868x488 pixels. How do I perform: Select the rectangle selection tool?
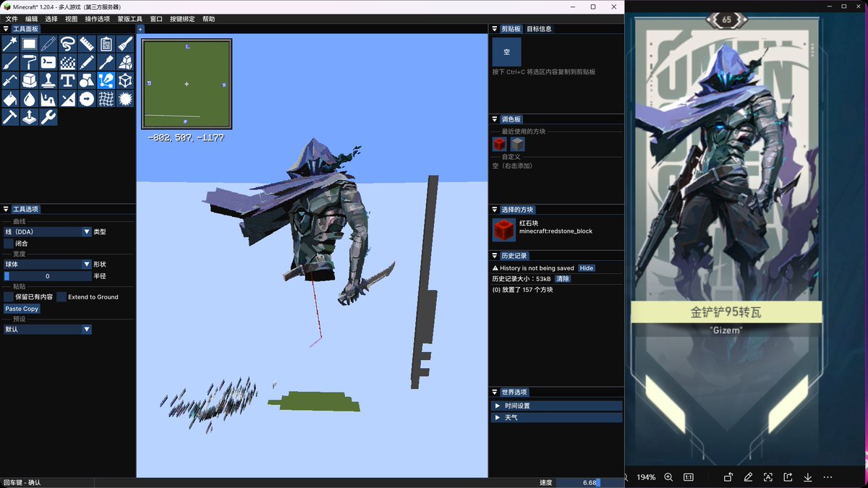click(30, 43)
